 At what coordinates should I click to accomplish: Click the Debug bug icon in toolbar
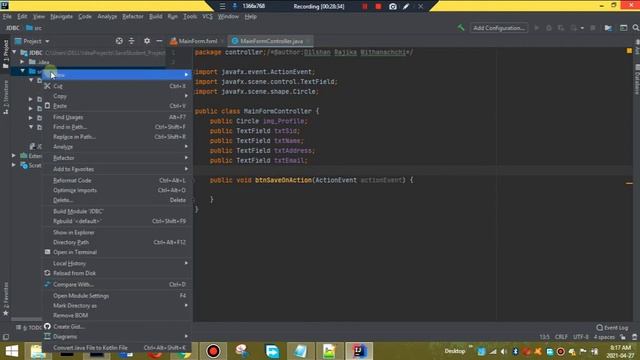click(x=549, y=28)
